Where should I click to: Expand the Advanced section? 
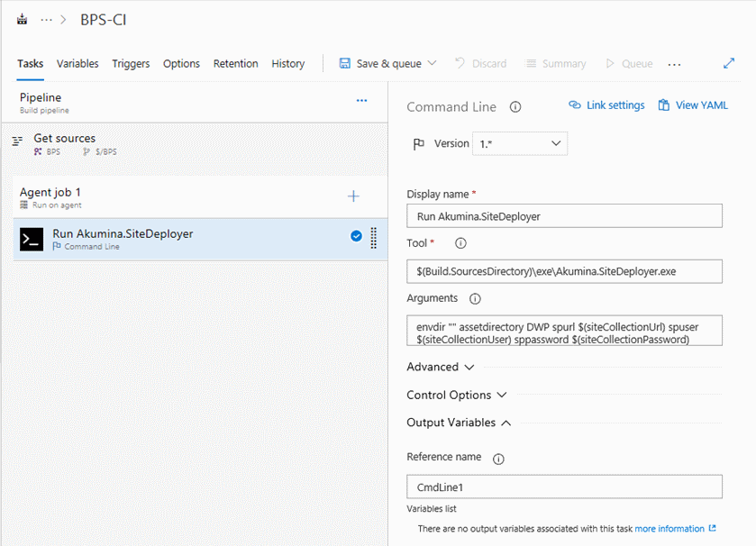441,368
